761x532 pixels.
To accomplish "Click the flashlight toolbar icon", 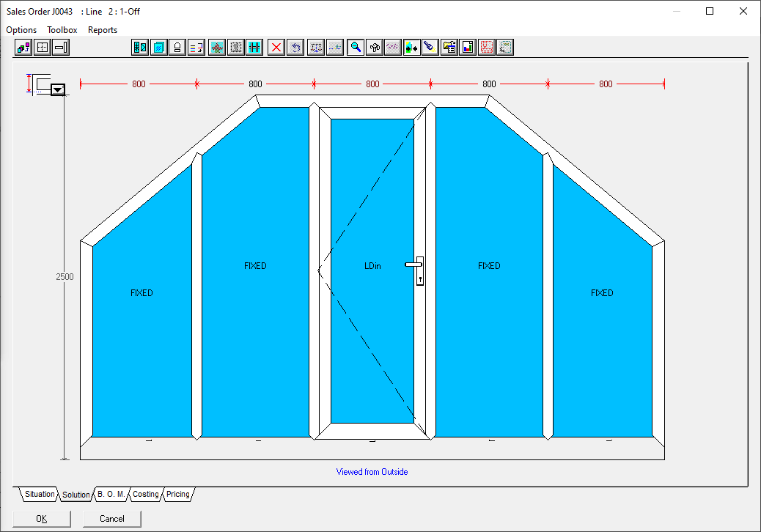I will coord(430,48).
